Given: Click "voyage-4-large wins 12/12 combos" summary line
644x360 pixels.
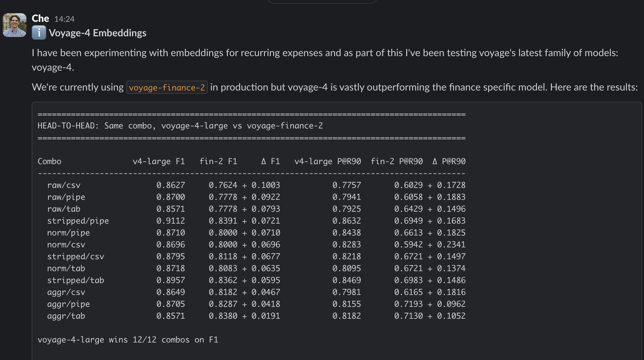Looking at the screenshot, I should (x=128, y=340).
